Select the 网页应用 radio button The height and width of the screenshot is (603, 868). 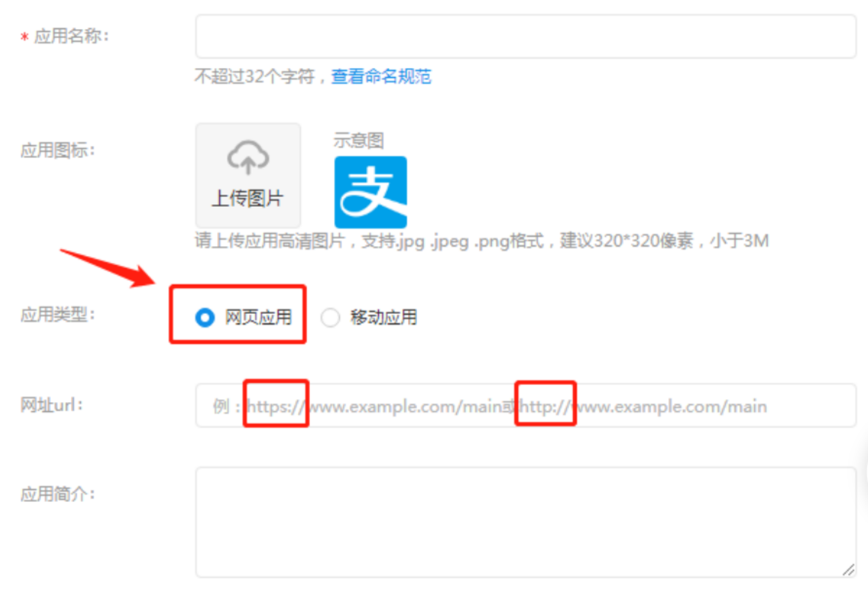tap(205, 317)
